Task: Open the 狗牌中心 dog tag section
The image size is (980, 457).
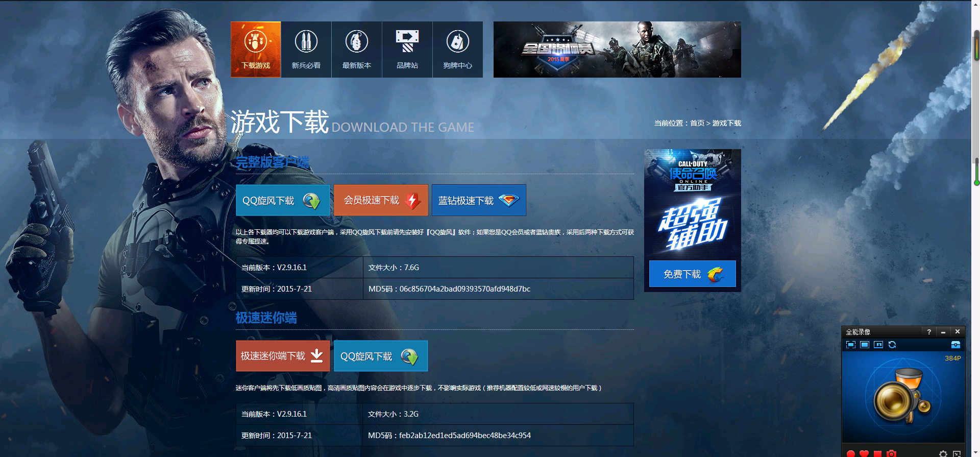Action: point(457,50)
